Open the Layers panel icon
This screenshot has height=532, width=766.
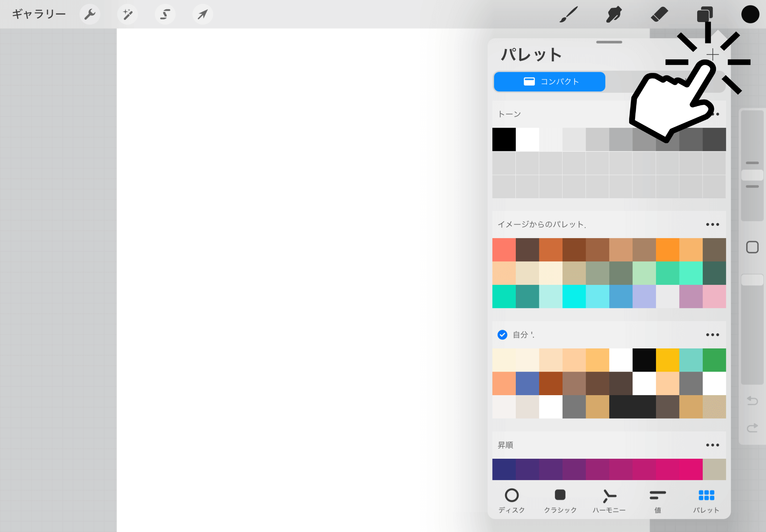tap(705, 15)
